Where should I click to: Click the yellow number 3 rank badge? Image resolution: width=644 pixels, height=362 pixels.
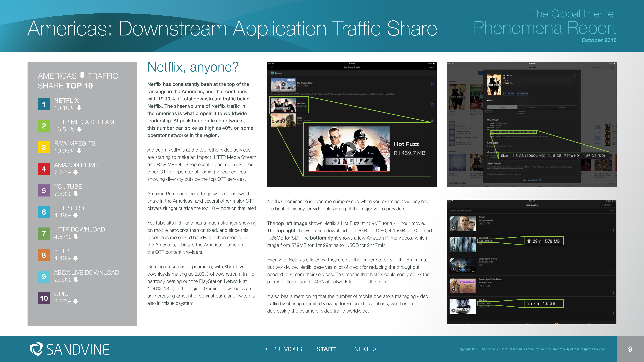(44, 147)
